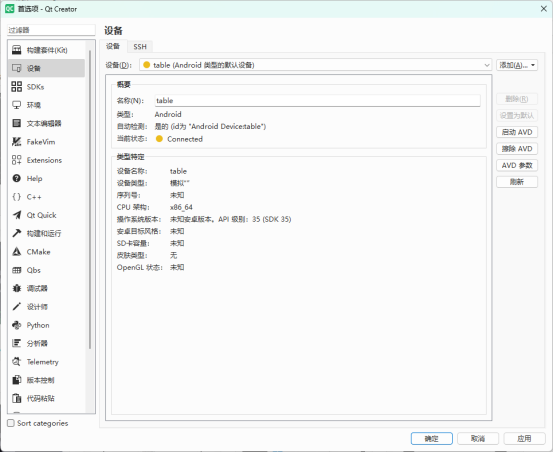Open the Qbs category icon

coord(17,270)
